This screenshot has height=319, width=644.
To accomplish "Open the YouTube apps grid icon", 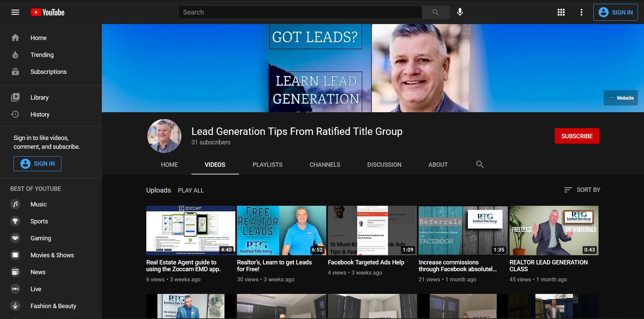I will pyautogui.click(x=561, y=12).
